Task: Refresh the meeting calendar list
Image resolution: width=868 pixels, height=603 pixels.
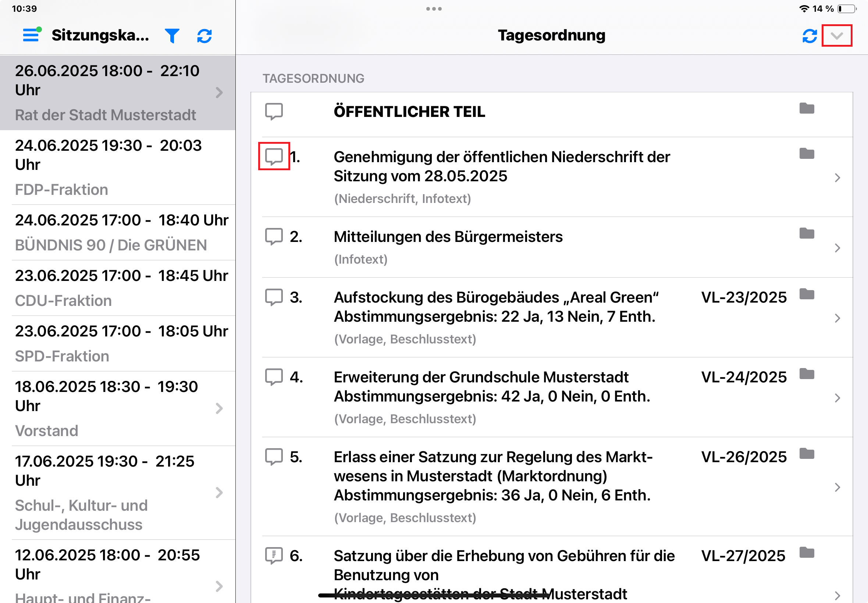Action: click(204, 36)
